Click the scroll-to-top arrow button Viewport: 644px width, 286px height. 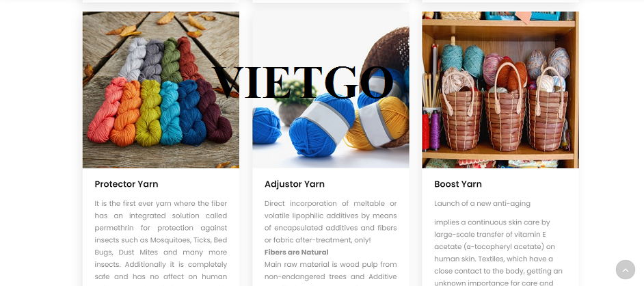tap(625, 270)
